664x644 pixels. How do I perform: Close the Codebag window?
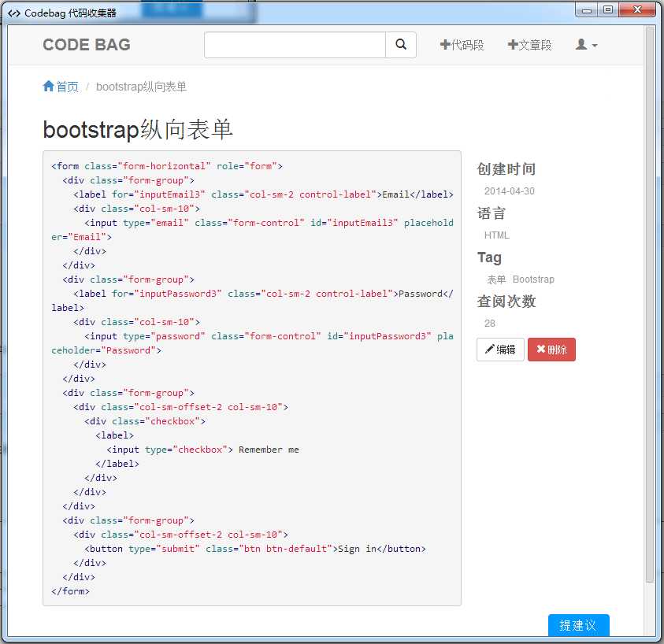637,9
